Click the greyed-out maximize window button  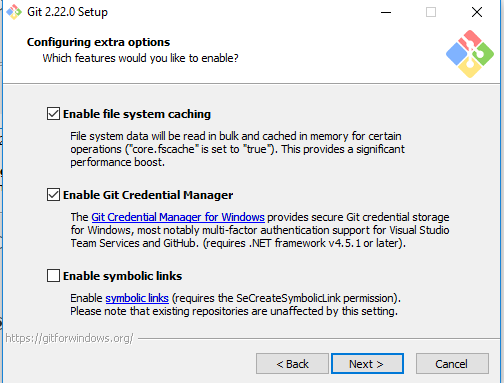pyautogui.click(x=431, y=12)
